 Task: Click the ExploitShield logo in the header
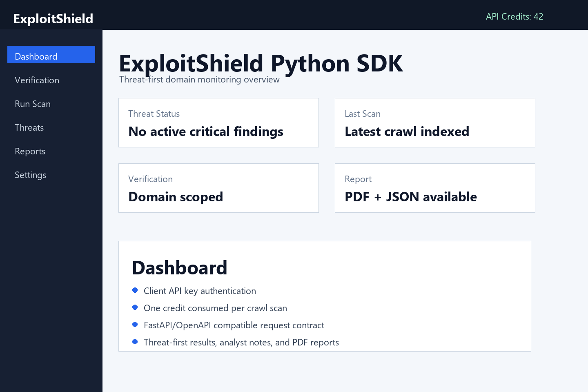53,19
